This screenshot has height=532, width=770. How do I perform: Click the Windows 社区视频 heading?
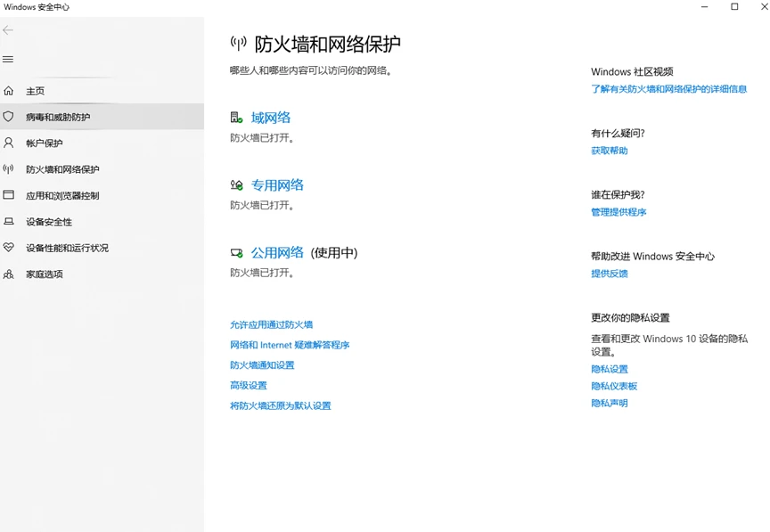coord(632,71)
